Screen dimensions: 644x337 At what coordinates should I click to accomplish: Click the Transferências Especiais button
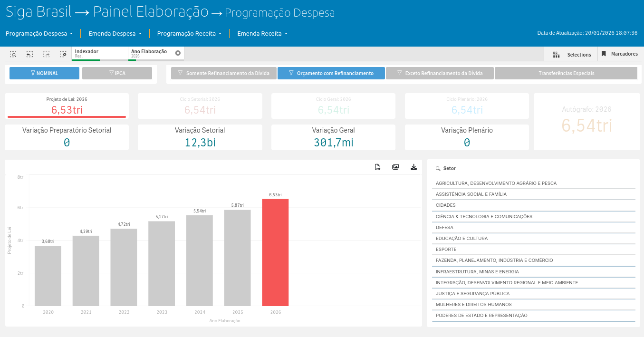click(x=566, y=73)
